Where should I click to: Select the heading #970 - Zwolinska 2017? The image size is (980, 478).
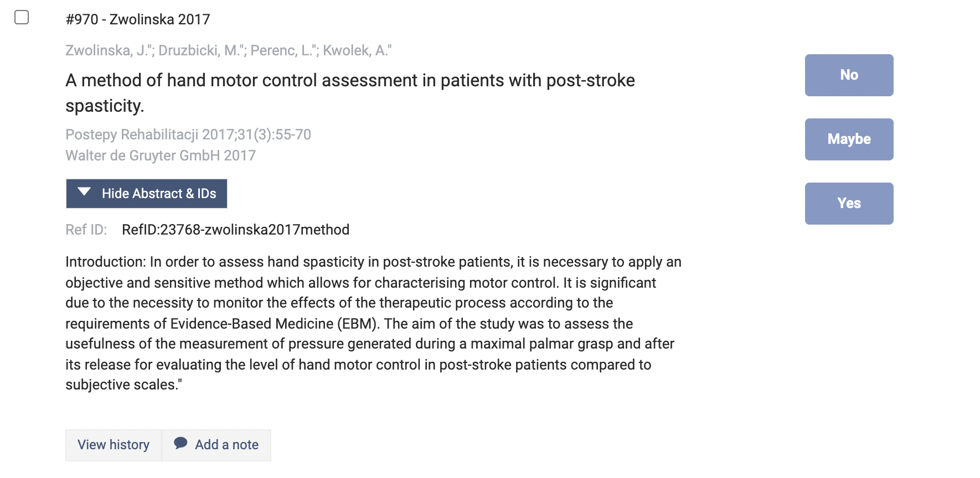[138, 19]
